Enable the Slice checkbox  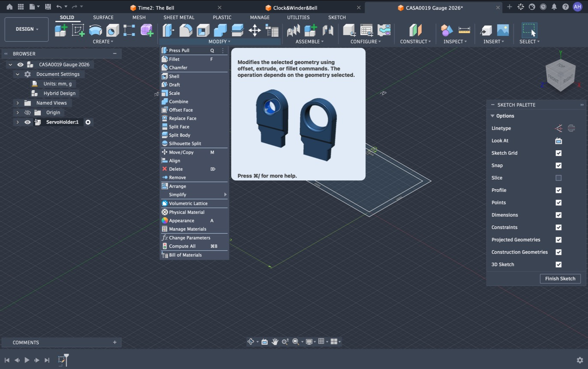[558, 178]
